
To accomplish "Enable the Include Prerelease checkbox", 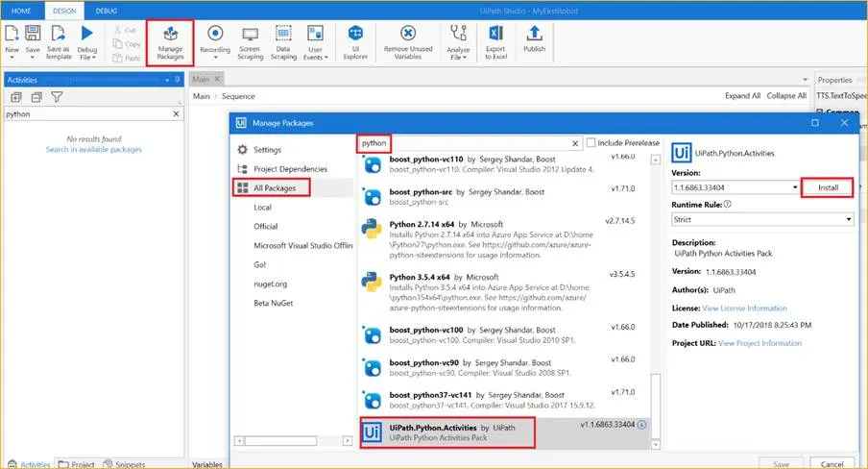I will (591, 142).
